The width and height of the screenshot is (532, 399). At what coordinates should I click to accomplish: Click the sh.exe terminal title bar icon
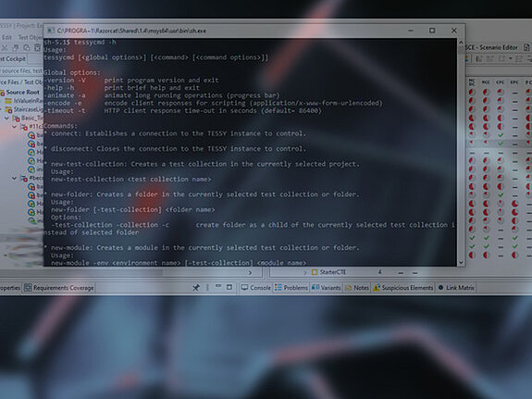(51, 31)
